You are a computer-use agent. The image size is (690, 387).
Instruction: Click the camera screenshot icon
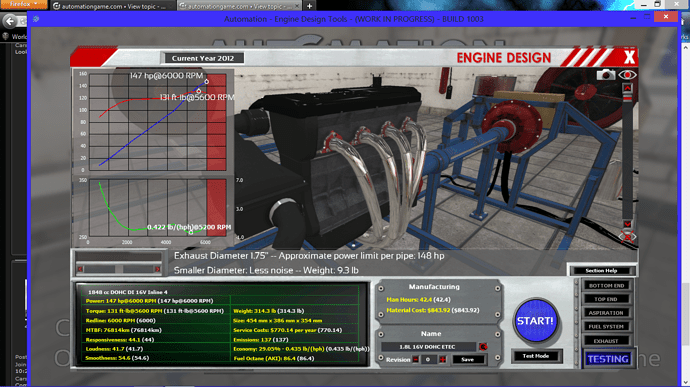click(x=606, y=74)
